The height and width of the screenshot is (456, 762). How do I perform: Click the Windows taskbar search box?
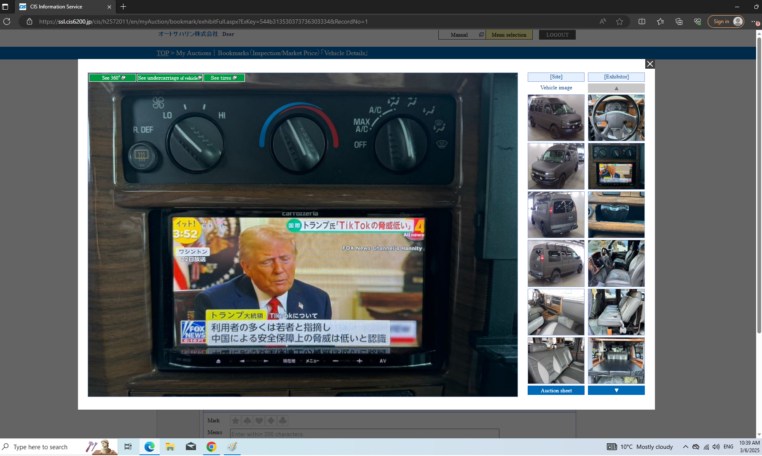(58, 447)
